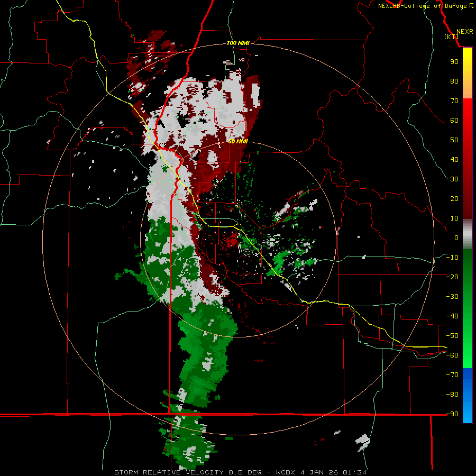The width and height of the screenshot is (476, 476).
Task: Click the 60 knot scale label
Action: pos(454,121)
